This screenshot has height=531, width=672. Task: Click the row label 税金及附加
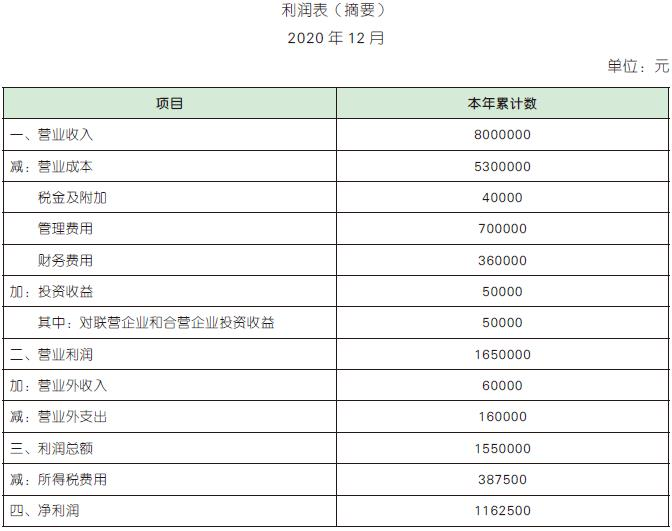72,198
